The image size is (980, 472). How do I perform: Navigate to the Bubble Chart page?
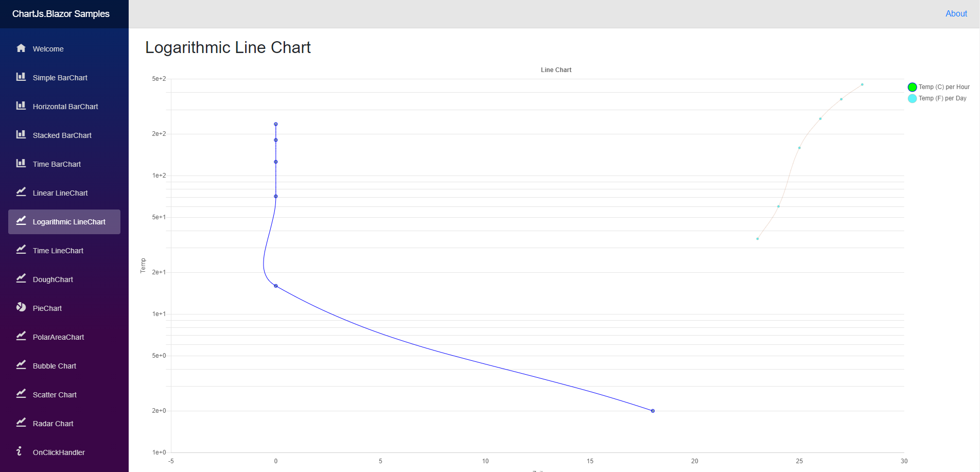point(55,366)
